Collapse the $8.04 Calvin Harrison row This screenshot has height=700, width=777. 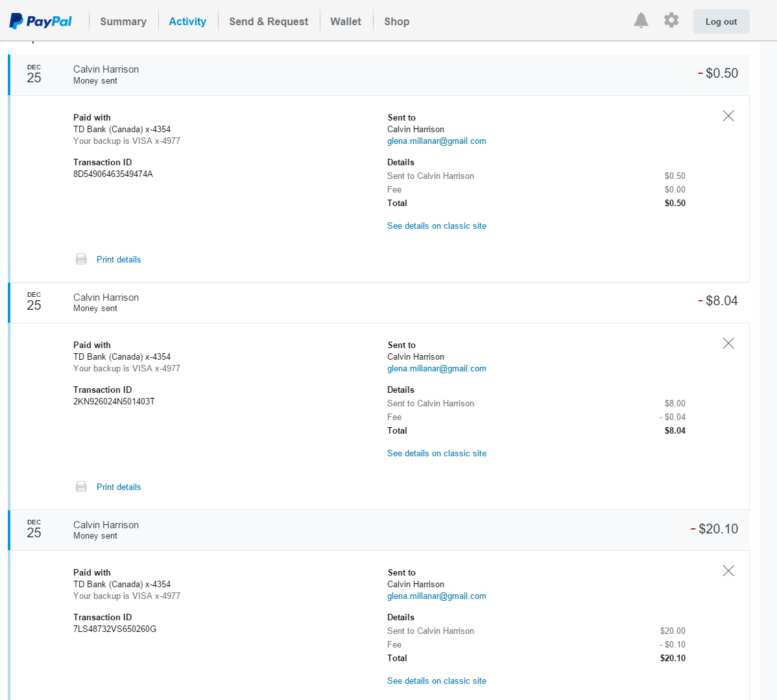click(x=379, y=303)
